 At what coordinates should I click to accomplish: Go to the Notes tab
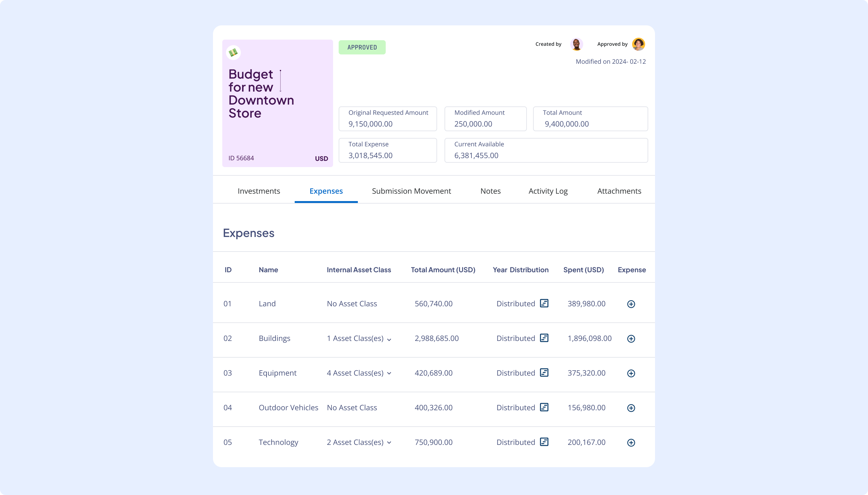pos(490,191)
